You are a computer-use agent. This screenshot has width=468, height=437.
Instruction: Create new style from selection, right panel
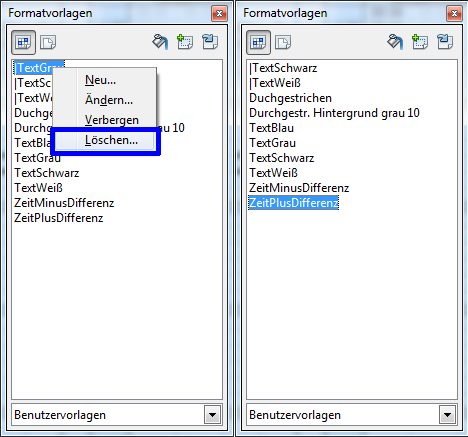point(420,42)
